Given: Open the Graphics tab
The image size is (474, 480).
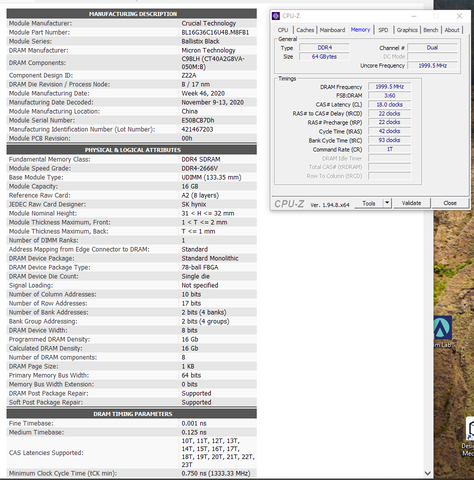Looking at the screenshot, I should pos(407,30).
